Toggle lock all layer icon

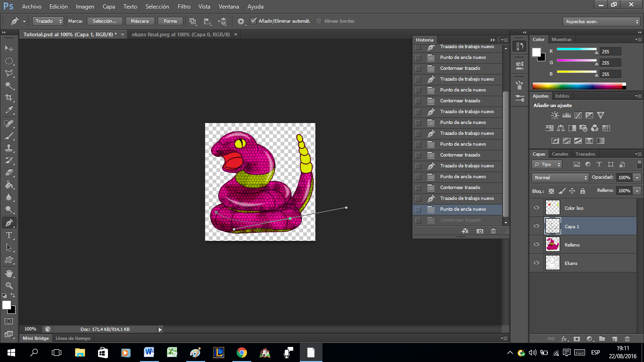coord(583,191)
